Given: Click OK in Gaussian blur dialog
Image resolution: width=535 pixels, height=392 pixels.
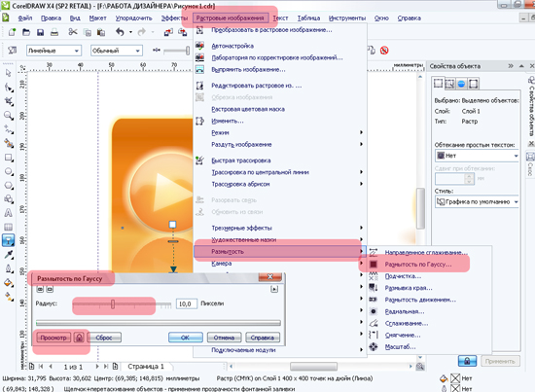Looking at the screenshot, I should coord(185,338).
